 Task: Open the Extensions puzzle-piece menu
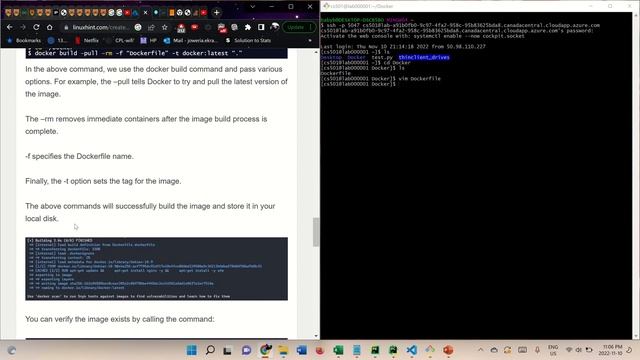pyautogui.click(x=248, y=27)
